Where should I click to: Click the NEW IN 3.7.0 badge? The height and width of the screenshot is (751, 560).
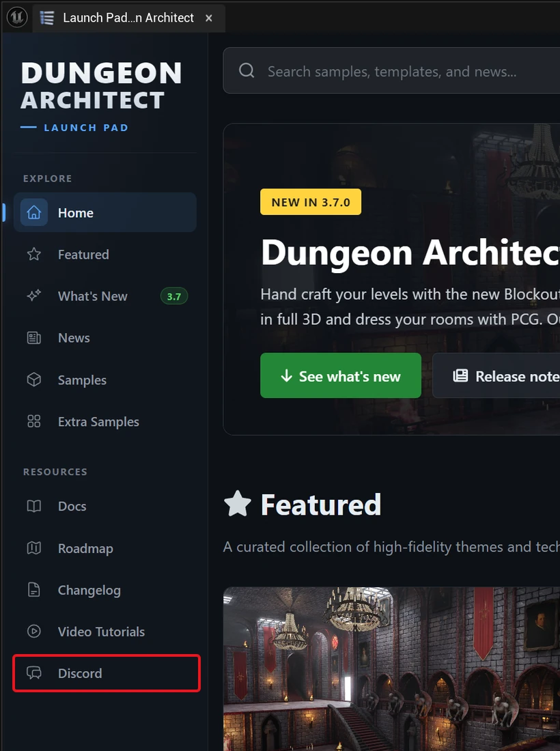click(x=311, y=202)
